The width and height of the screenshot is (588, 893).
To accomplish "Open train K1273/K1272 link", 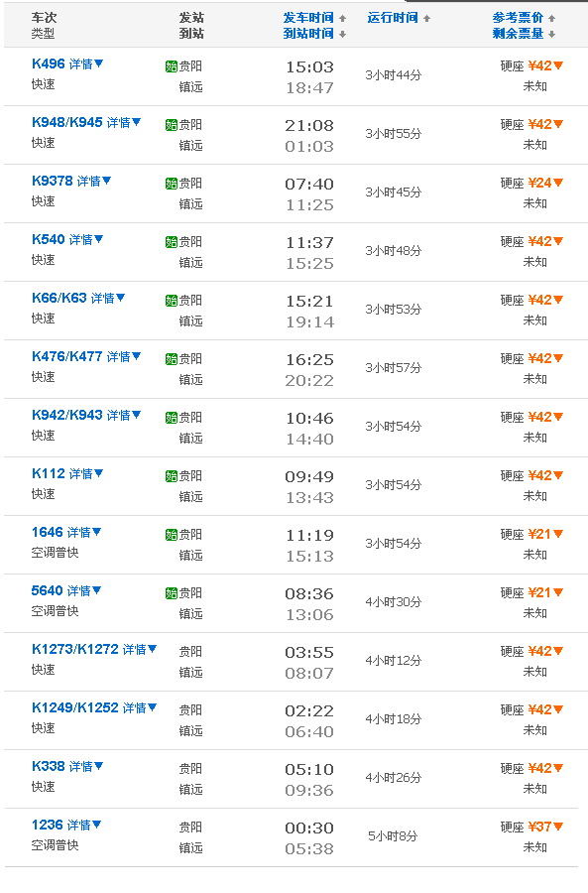I will tap(75, 649).
